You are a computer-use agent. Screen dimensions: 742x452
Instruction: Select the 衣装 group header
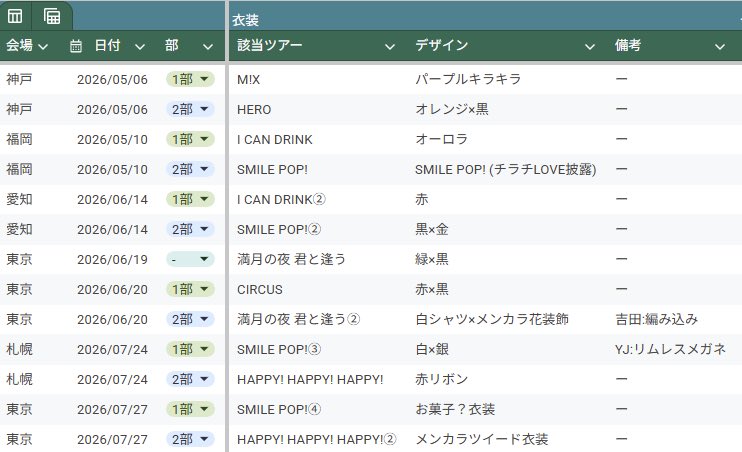246,20
